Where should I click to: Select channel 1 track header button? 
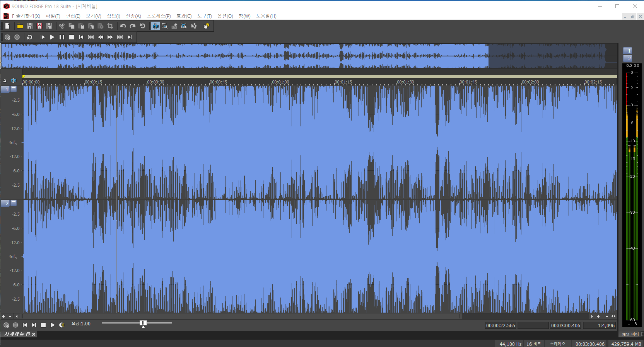(5, 89)
